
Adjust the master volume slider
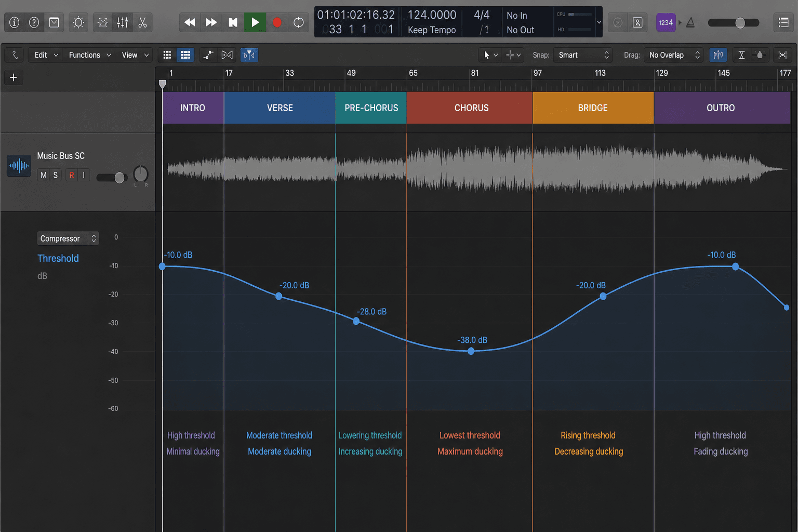(734, 22)
